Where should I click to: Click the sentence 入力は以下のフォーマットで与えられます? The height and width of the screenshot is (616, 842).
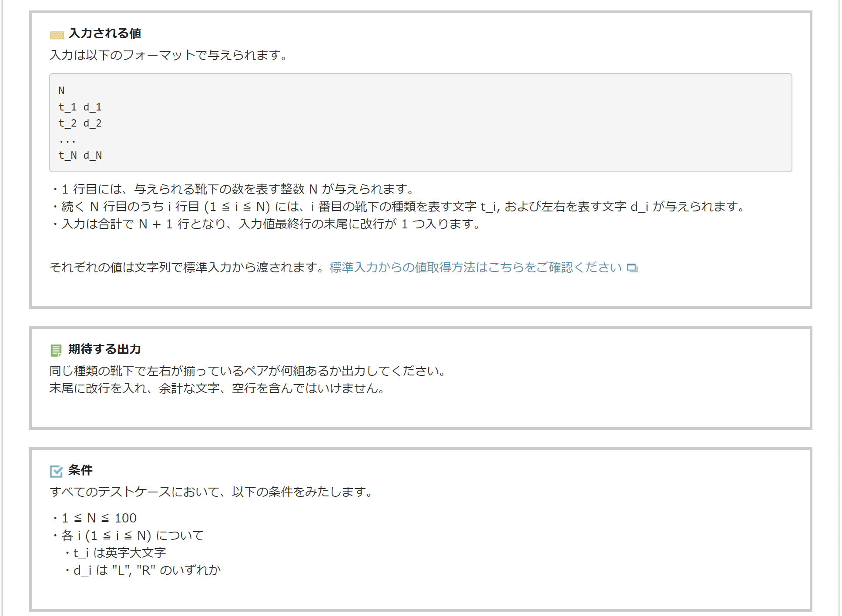click(x=168, y=55)
